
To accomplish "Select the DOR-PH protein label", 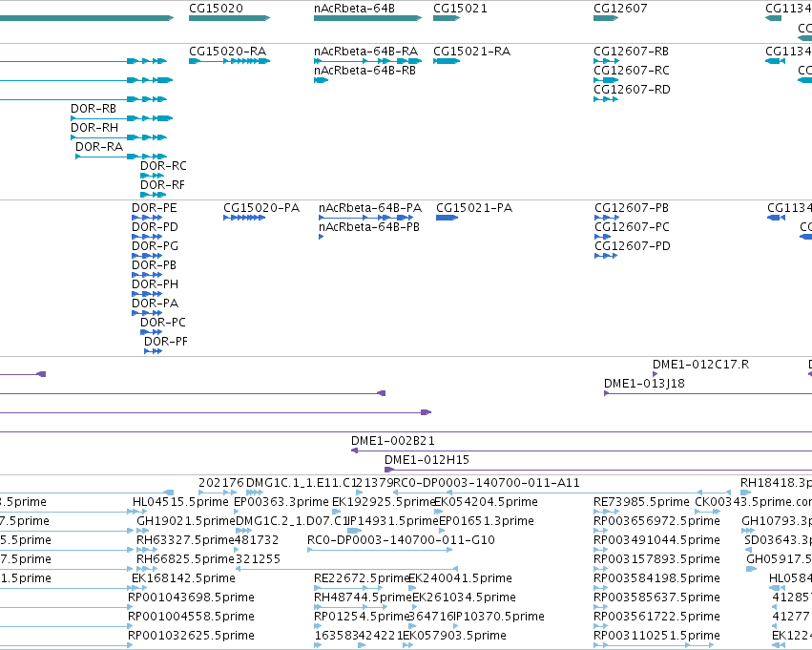I will tap(155, 284).
